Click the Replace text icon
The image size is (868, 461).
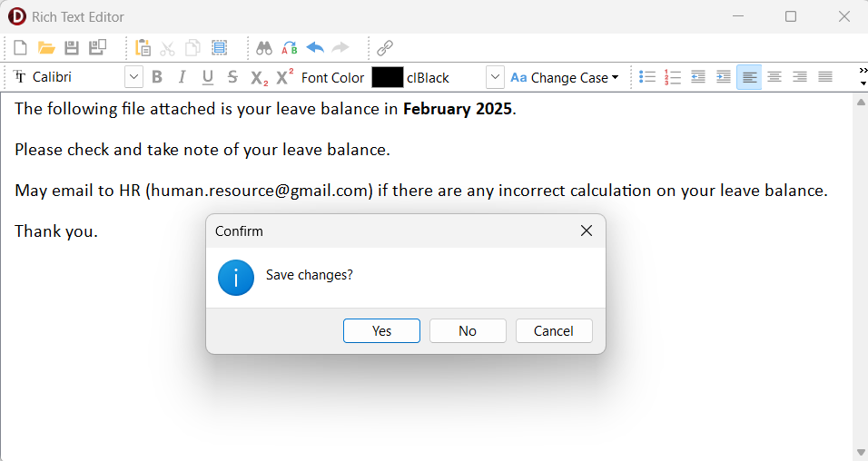(x=290, y=48)
